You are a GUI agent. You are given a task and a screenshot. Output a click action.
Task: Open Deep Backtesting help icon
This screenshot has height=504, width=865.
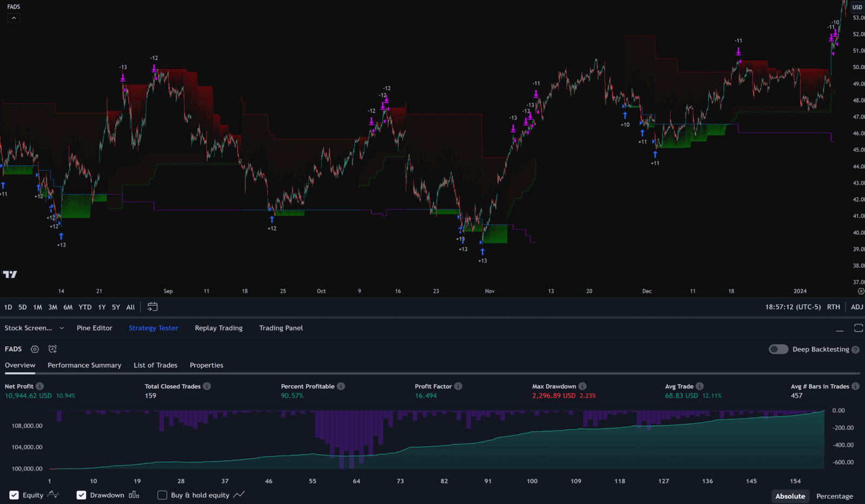855,350
